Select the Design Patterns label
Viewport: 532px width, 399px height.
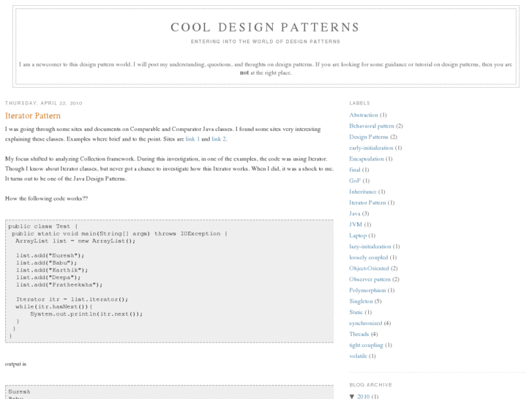click(369, 137)
